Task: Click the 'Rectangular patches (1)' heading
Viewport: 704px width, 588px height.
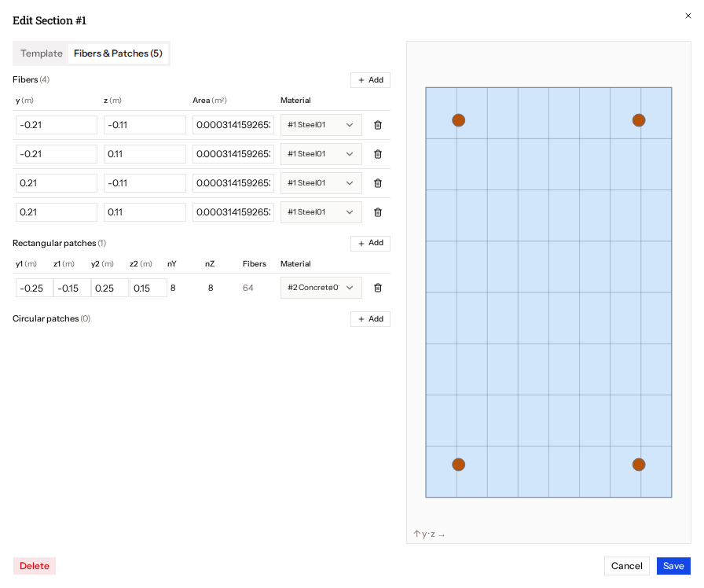Action: point(59,243)
